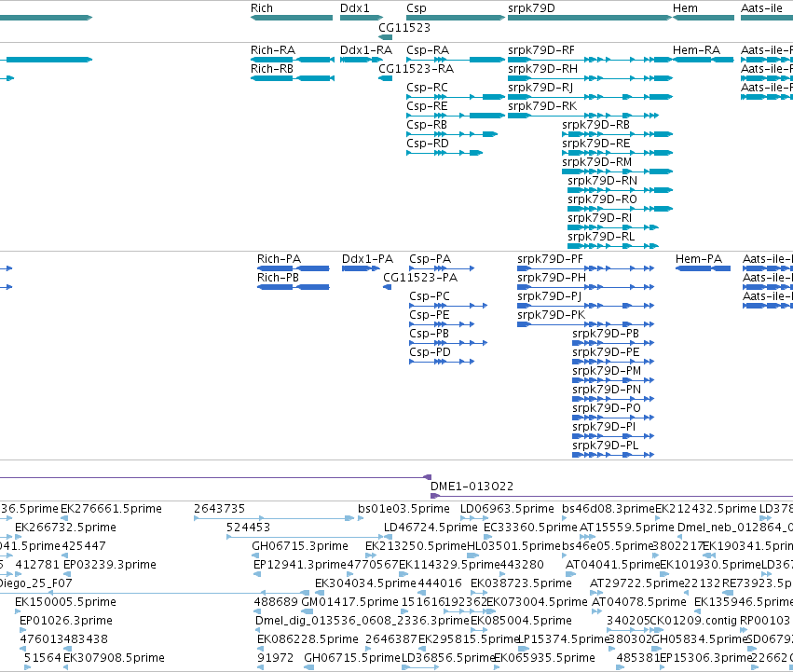Select the Ddx1 gene label
The height and width of the screenshot is (672, 793).
[354, 8]
